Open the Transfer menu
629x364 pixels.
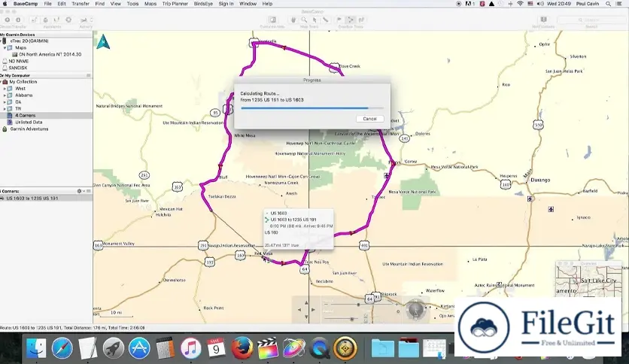[x=81, y=4]
